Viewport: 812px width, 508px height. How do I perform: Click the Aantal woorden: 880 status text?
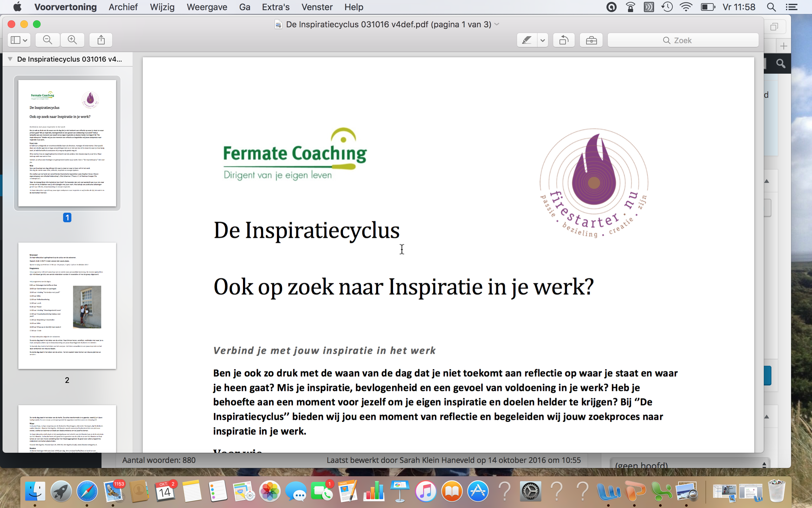159,460
